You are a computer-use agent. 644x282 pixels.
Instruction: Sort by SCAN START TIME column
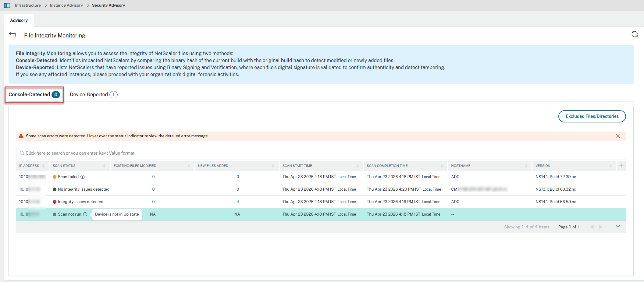(x=358, y=166)
